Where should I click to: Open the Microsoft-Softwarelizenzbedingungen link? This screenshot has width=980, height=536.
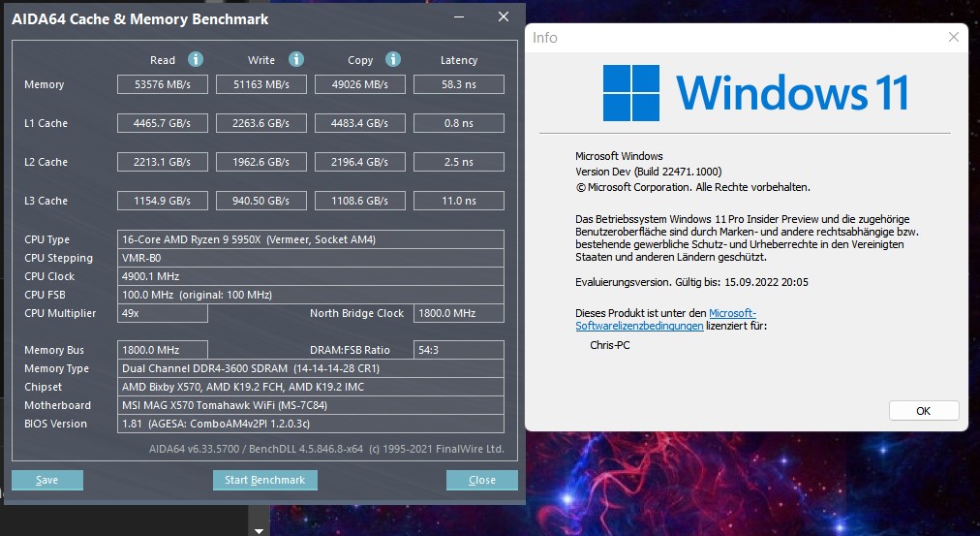click(x=666, y=319)
